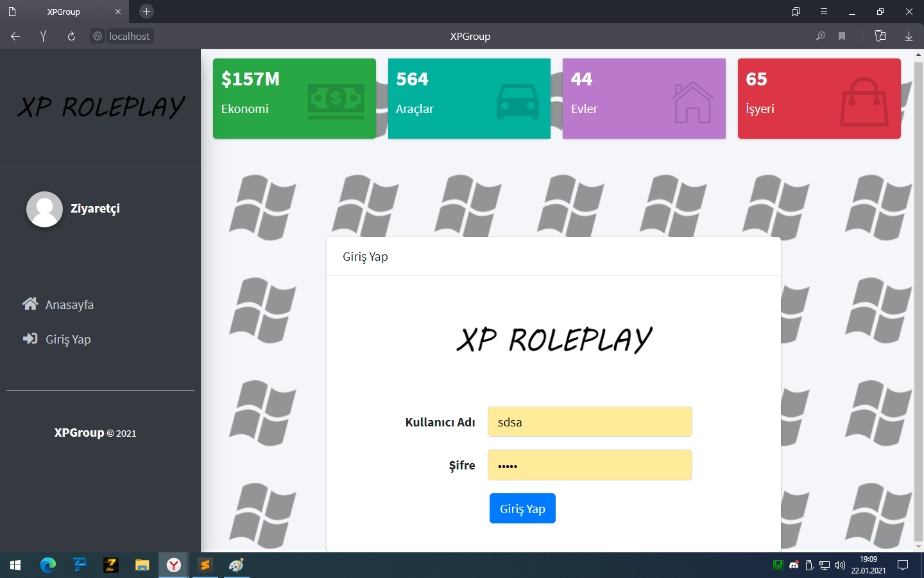Open the volume speaker tray icon
Screen dimensions: 924x578
point(840,565)
